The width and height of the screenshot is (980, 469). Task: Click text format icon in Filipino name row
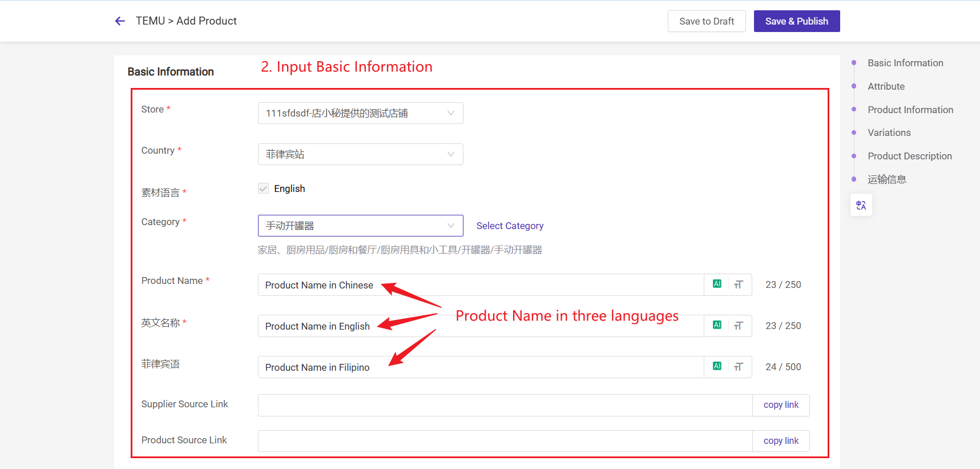(739, 367)
